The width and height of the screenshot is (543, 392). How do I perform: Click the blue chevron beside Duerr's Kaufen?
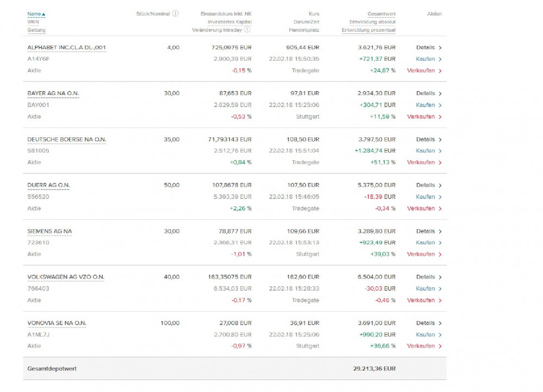(440, 197)
